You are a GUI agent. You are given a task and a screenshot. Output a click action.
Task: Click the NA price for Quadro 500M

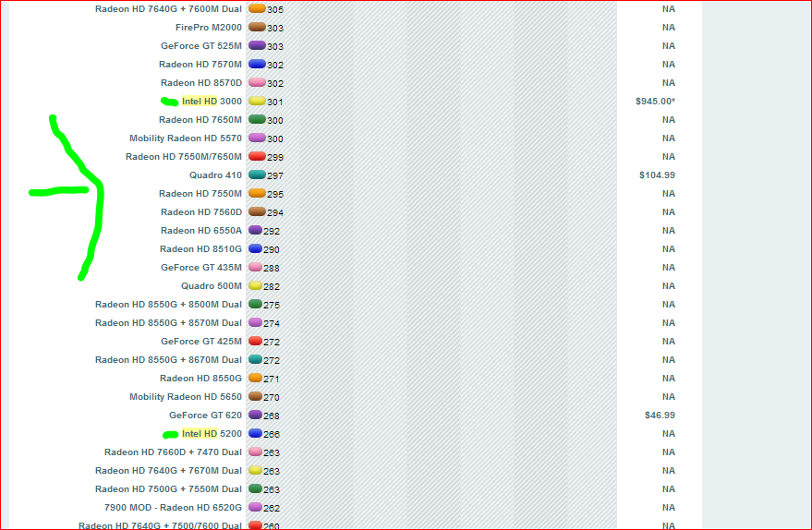pos(669,285)
